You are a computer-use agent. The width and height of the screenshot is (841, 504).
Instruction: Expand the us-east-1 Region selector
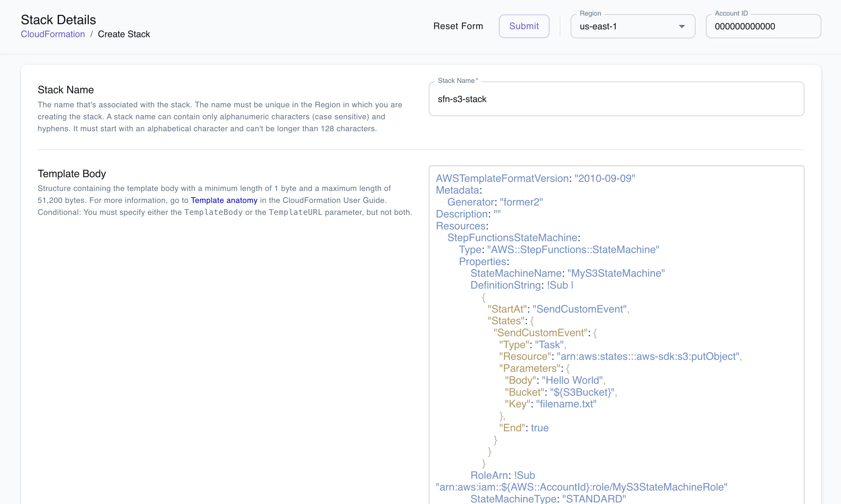pos(633,26)
